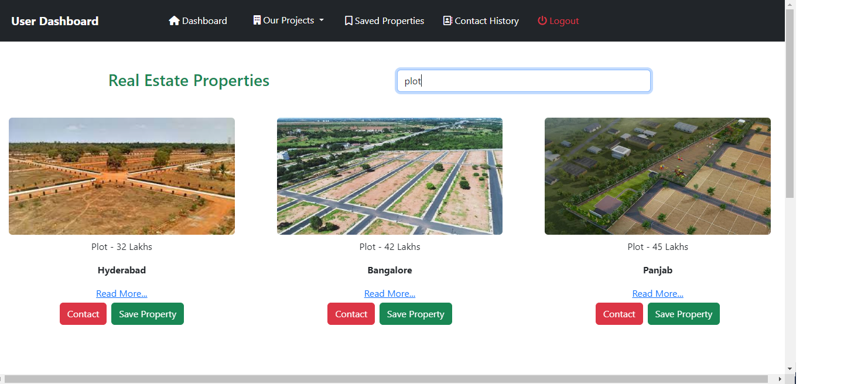868x384 pixels.
Task: Click the search input containing 'plot'
Action: tap(523, 81)
